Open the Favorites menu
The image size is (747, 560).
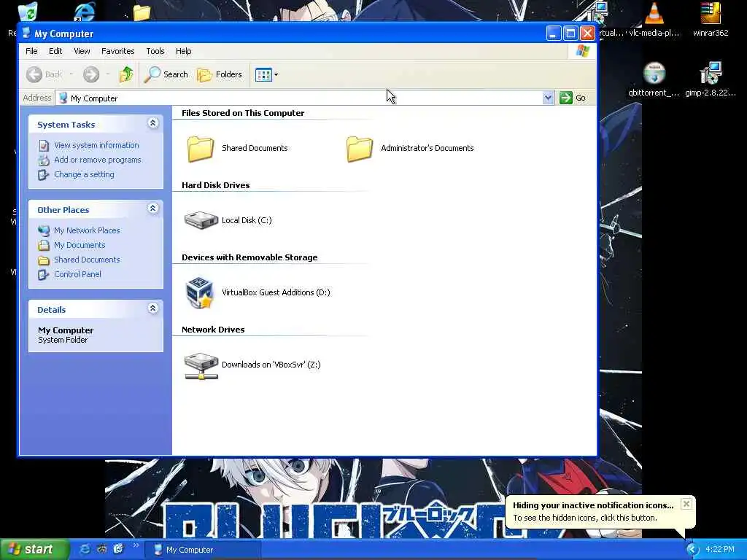(x=117, y=51)
